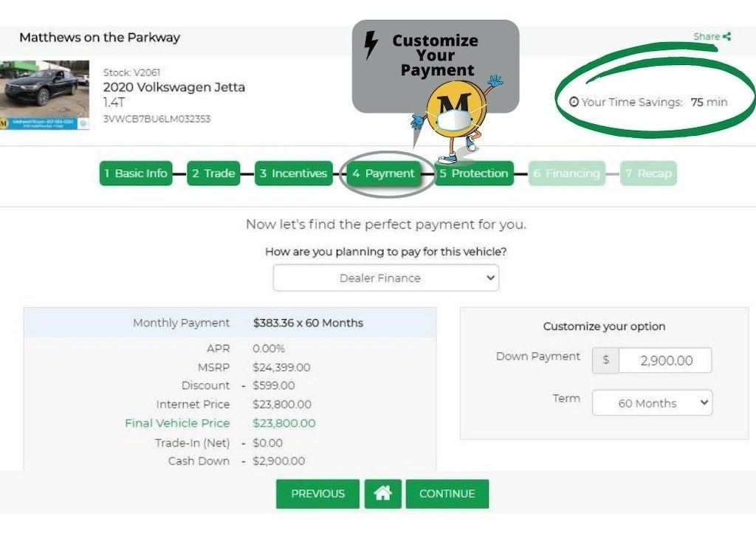Viewport: 756px width, 536px height.
Task: Click the dollar sign prefix on Down Payment
Action: click(605, 360)
